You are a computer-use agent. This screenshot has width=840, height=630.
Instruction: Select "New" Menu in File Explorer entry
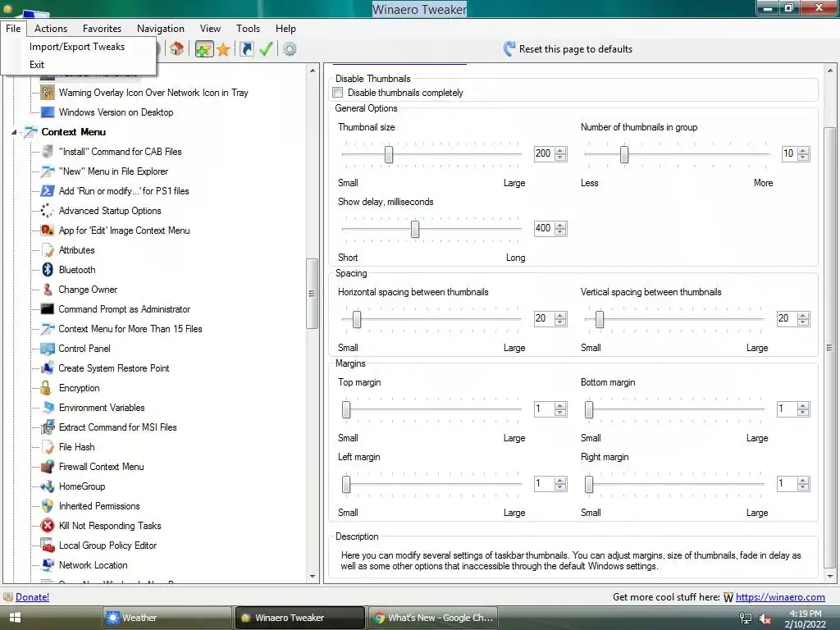pyautogui.click(x=113, y=171)
